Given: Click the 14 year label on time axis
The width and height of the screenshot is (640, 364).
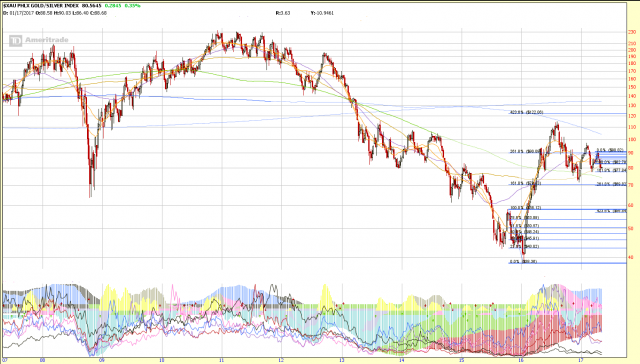Looking at the screenshot, I should (x=402, y=360).
